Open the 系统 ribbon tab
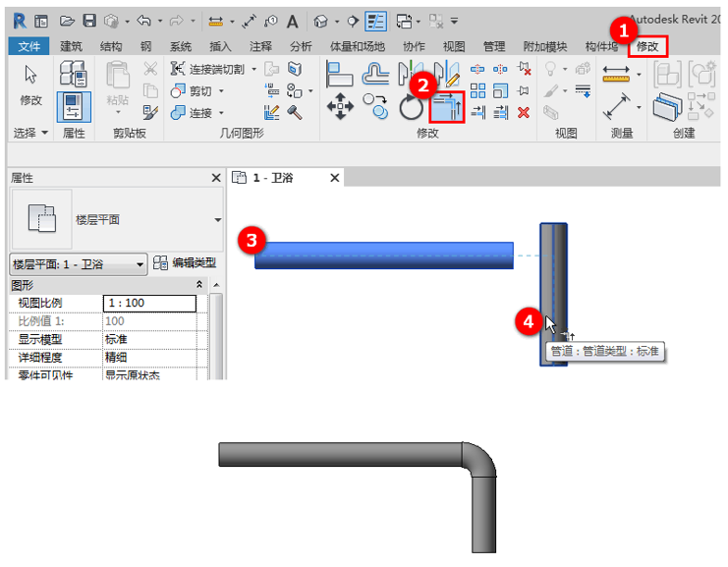This screenshot has width=728, height=567. tap(180, 46)
